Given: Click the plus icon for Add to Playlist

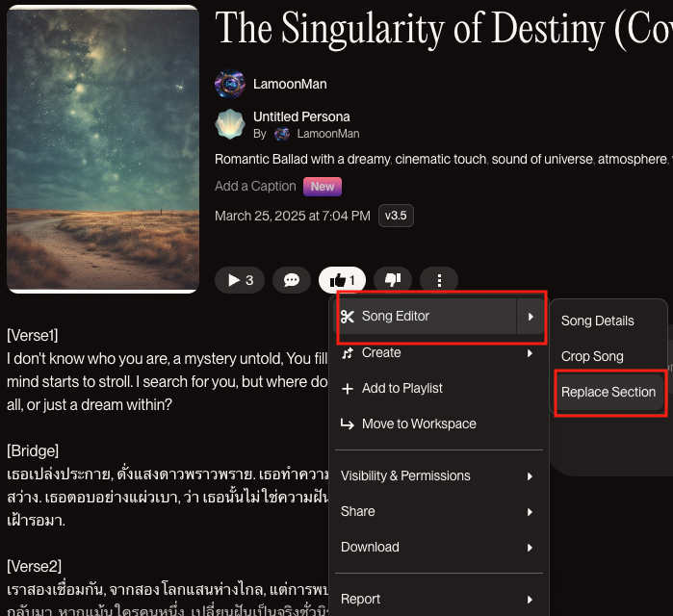Looking at the screenshot, I should tap(348, 389).
